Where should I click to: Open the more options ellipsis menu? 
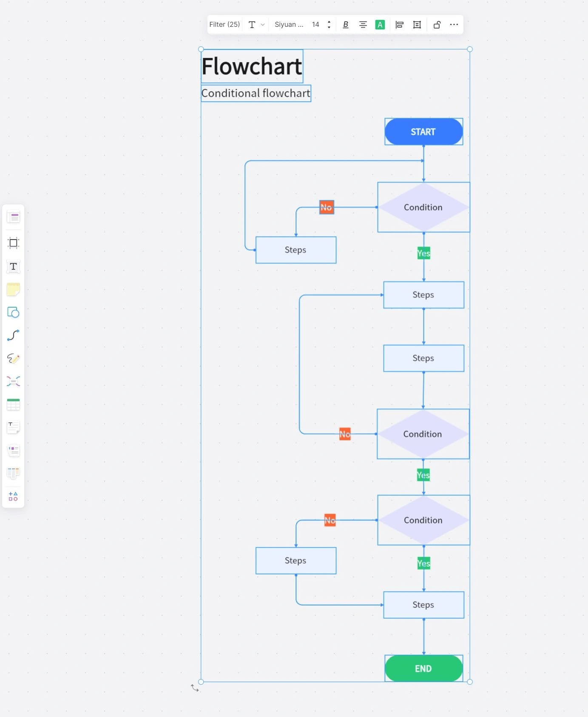click(x=454, y=25)
